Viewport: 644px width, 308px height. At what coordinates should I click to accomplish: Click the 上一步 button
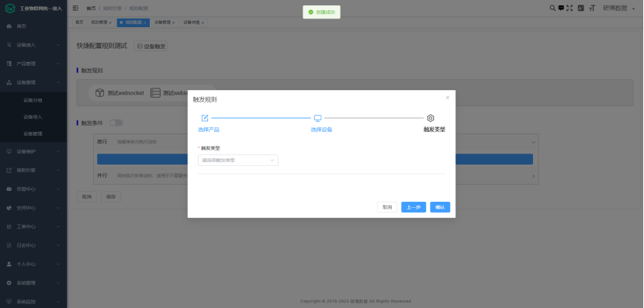[414, 207]
